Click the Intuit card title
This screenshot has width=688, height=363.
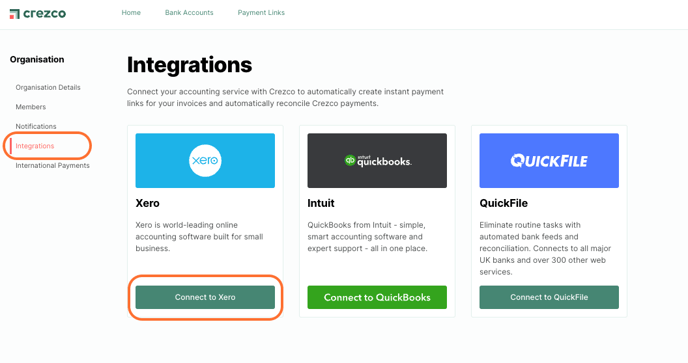point(321,203)
